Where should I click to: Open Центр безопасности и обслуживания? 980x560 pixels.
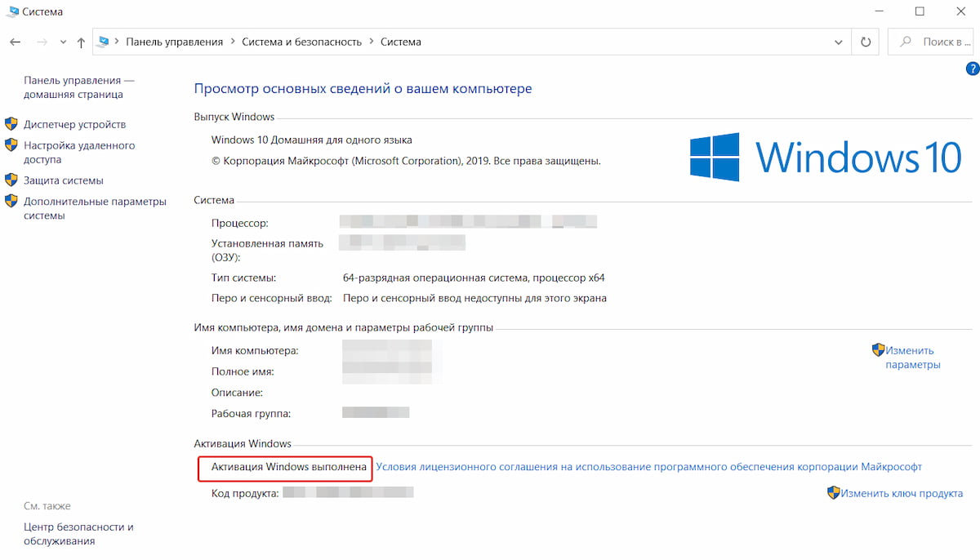[78, 534]
